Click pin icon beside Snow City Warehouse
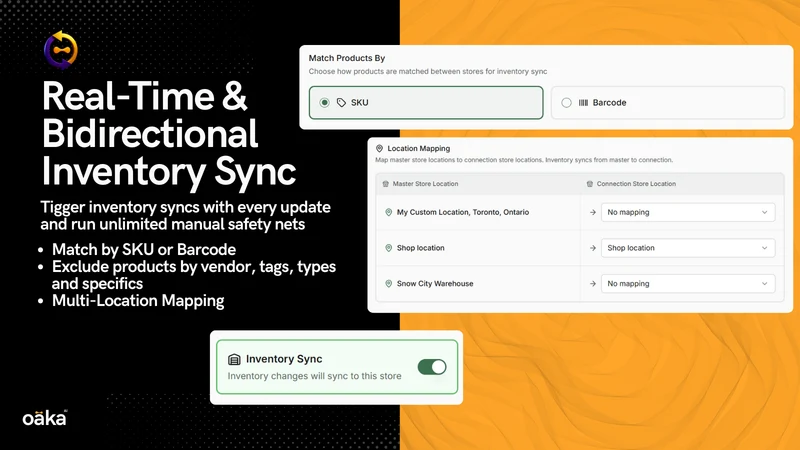This screenshot has height=450, width=800. [388, 284]
